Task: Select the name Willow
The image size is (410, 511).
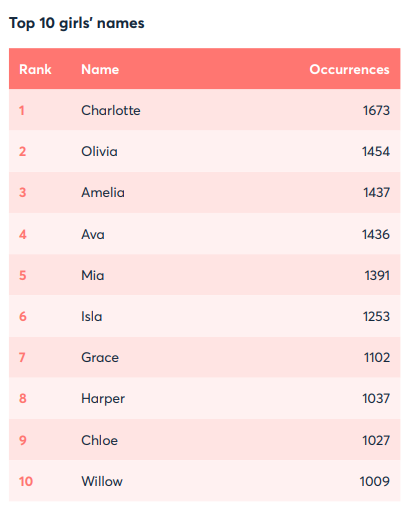Action: [102, 481]
